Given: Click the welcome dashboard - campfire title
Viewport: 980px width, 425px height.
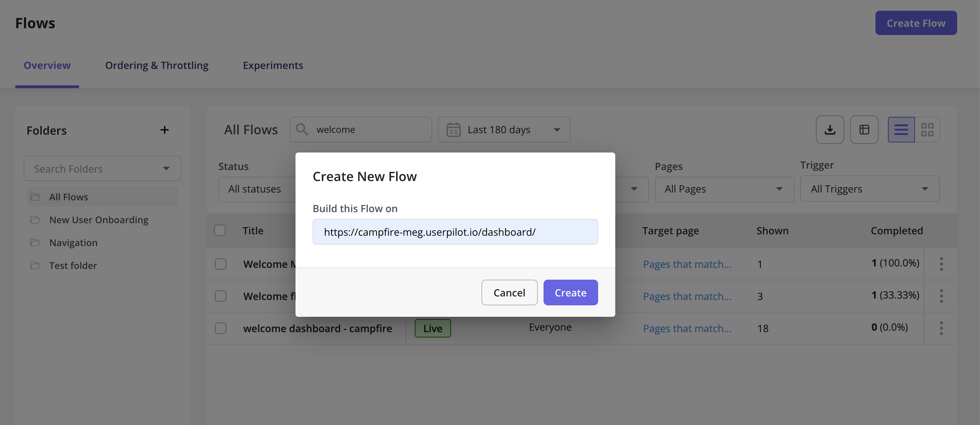Looking at the screenshot, I should 317,328.
